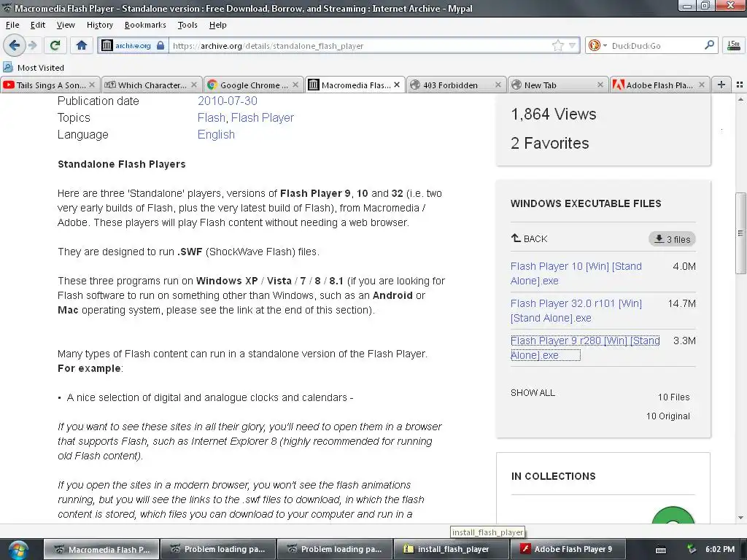Click the page vertical scrollbar thumb

[741, 233]
